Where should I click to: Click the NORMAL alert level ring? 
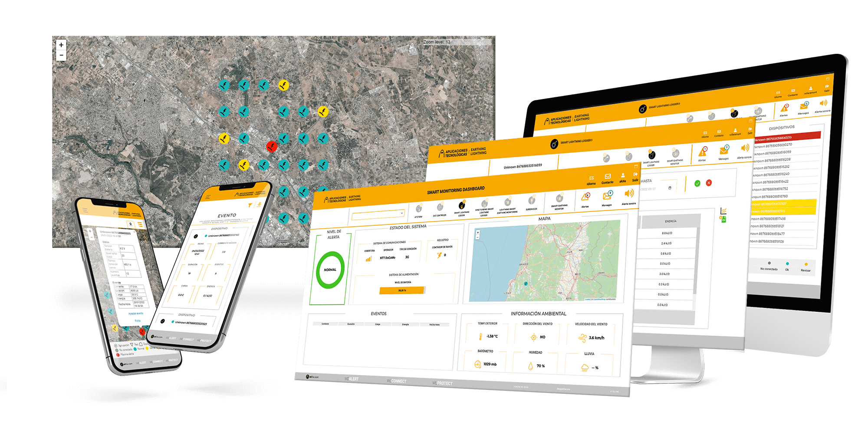[330, 270]
